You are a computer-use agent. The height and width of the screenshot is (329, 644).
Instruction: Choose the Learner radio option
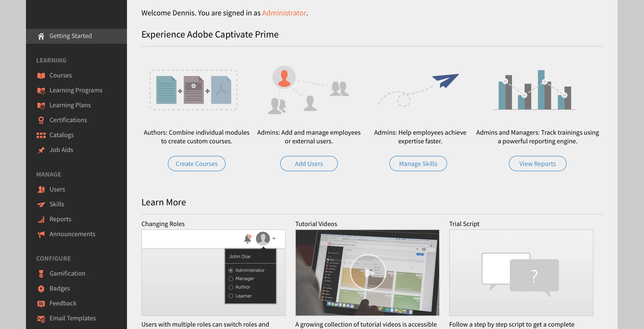coord(231,296)
